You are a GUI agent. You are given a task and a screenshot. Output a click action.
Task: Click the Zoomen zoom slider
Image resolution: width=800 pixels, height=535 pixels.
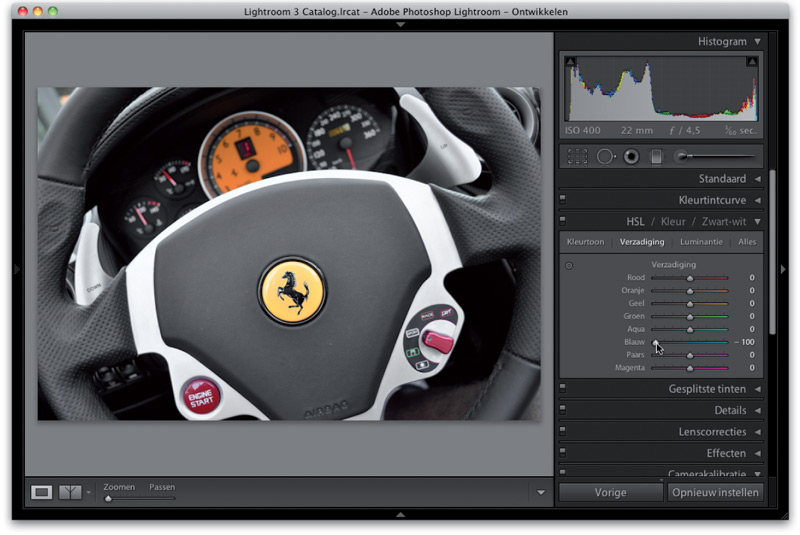coord(139,498)
